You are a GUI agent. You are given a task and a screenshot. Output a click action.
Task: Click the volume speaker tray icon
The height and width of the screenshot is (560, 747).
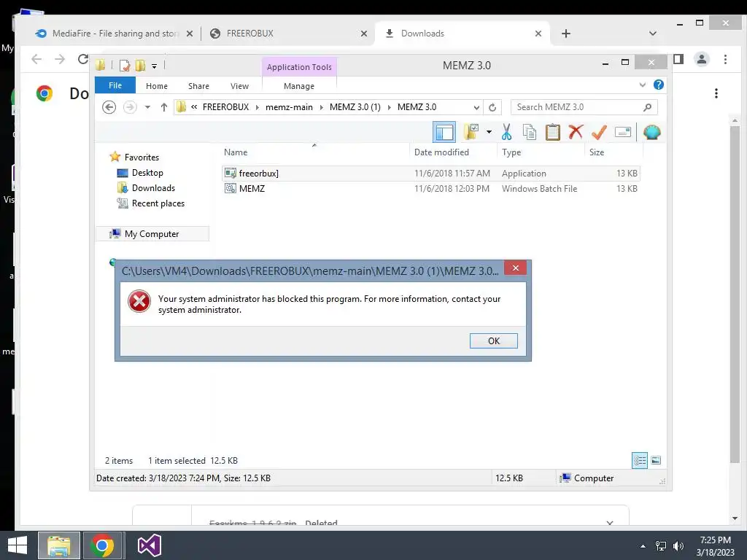coord(678,545)
